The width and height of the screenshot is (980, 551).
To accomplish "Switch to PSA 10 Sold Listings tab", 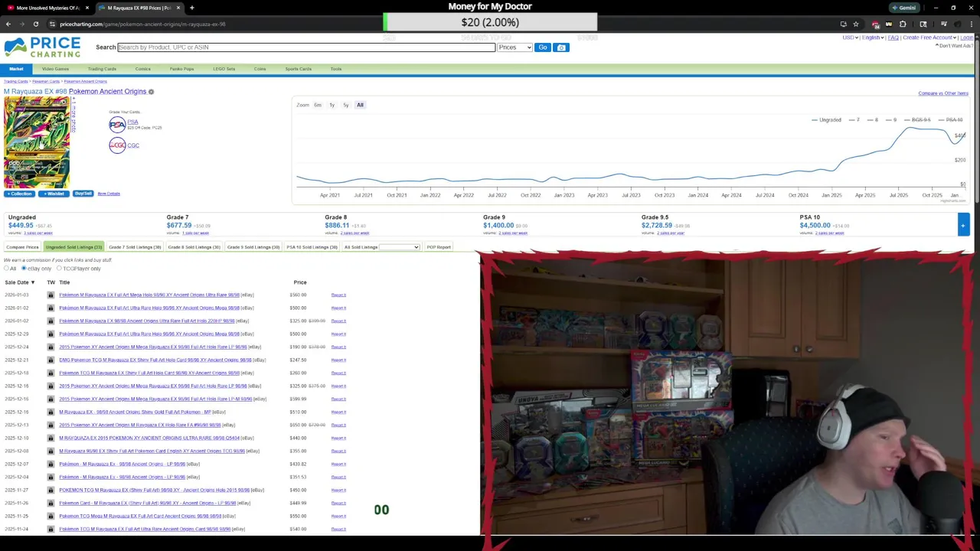I will click(312, 247).
